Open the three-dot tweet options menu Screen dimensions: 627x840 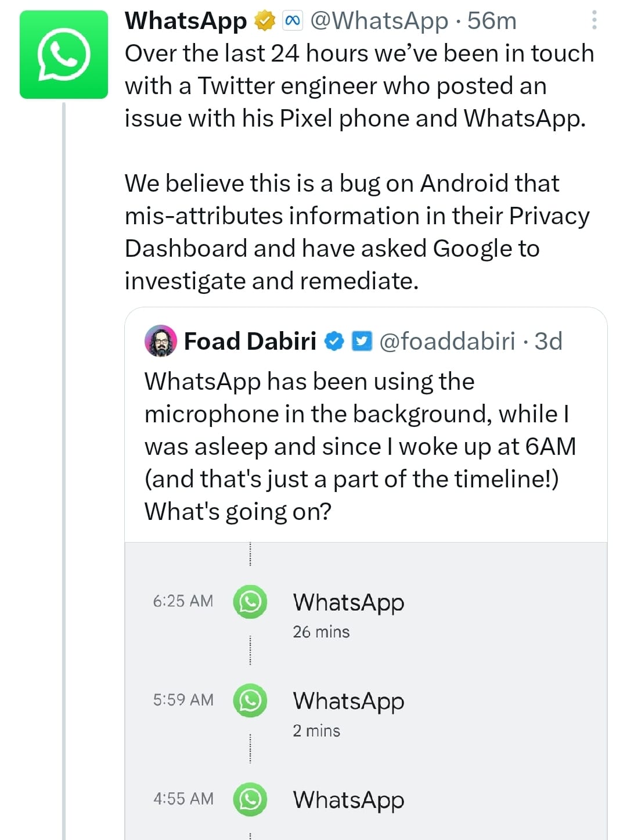[x=594, y=20]
